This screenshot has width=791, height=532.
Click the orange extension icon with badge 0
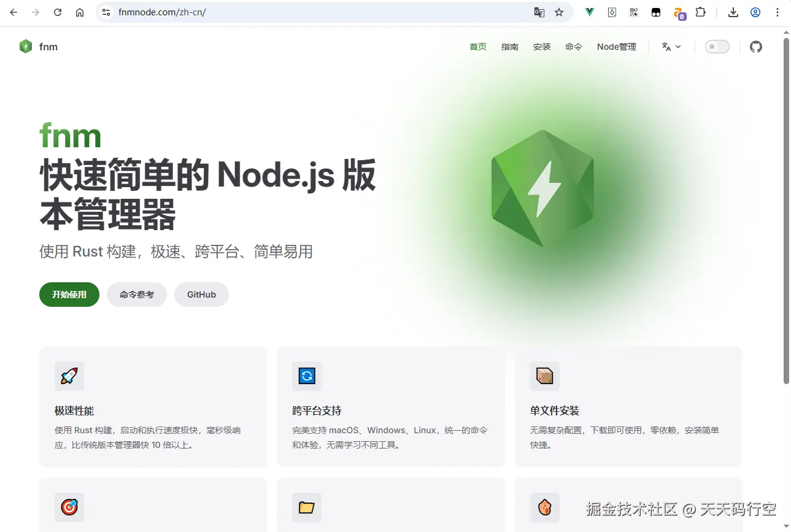[679, 13]
